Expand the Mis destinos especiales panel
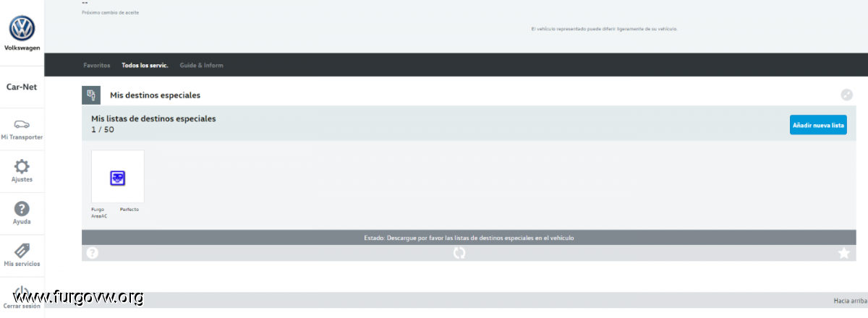868x318 pixels. click(846, 95)
